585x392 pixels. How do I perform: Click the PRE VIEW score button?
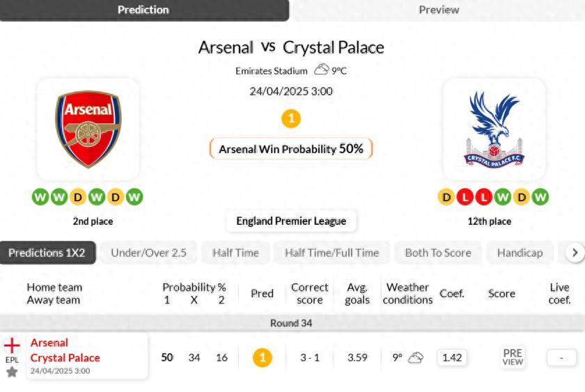[x=513, y=358]
